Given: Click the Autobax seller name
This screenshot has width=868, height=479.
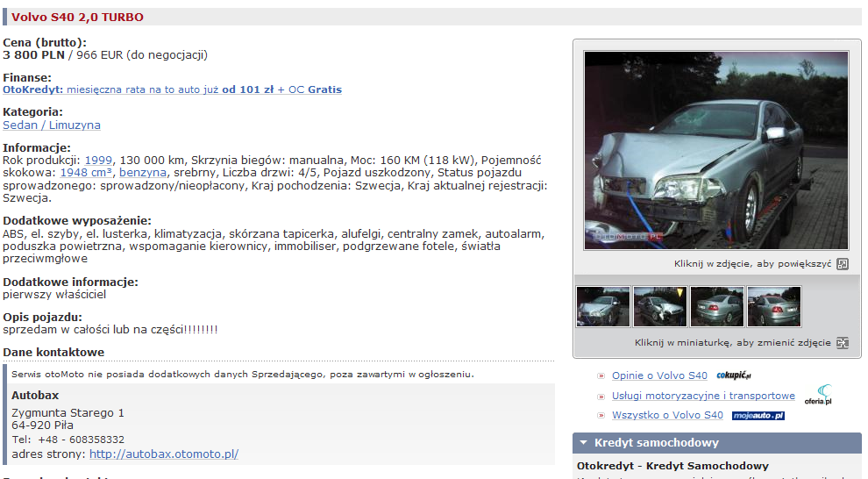Looking at the screenshot, I should tap(35, 396).
